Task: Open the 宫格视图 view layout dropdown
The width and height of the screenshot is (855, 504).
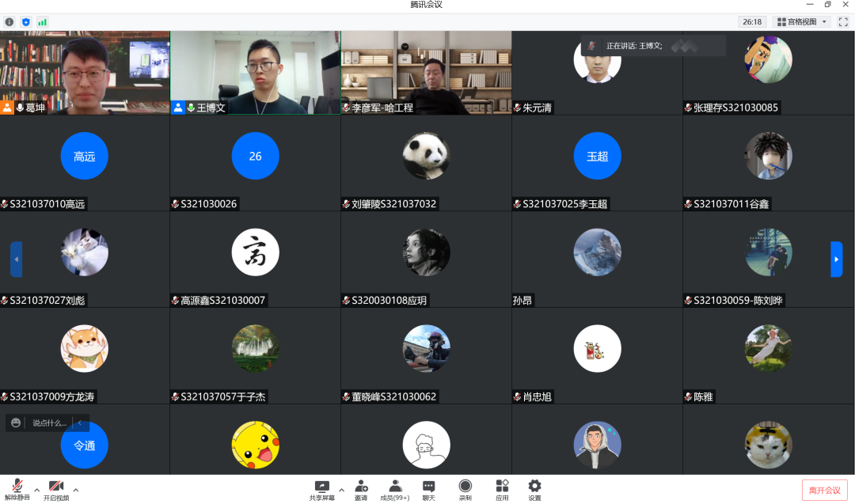Action: click(801, 22)
